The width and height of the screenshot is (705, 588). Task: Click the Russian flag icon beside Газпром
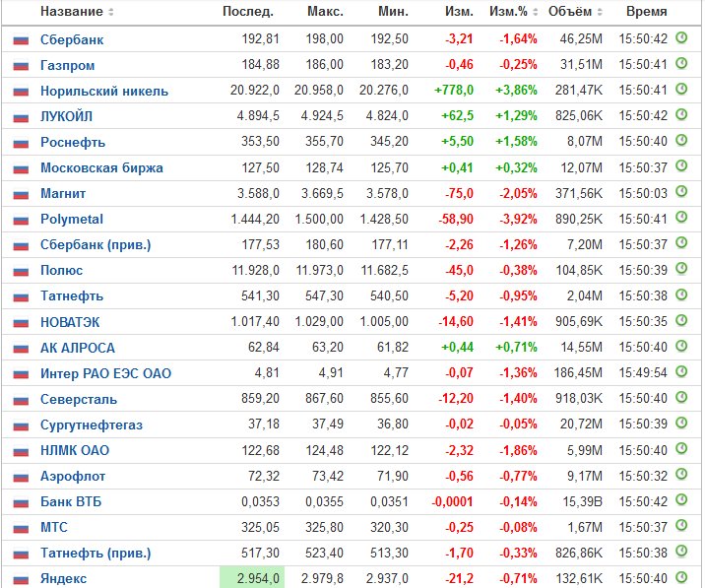(x=21, y=66)
